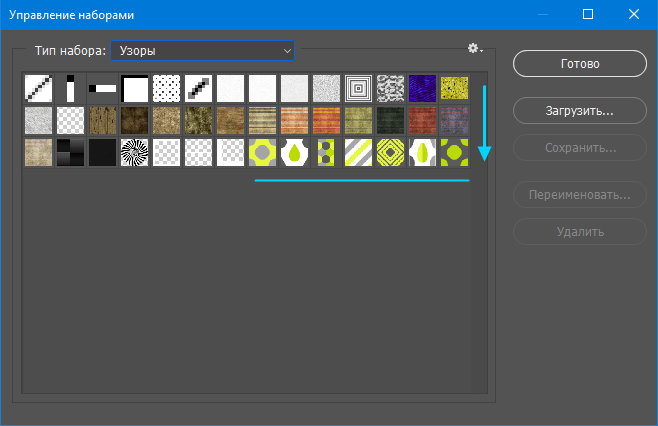Click the Сохранить... button
Screen dimensions: 658x426
click(x=580, y=148)
